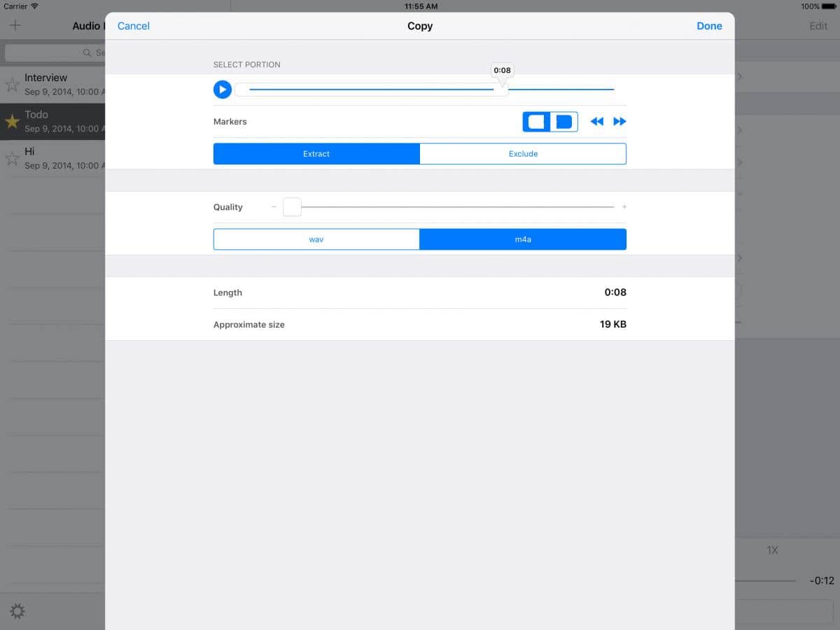Choose m4a output format
This screenshot has width=840, height=630.
(x=523, y=239)
